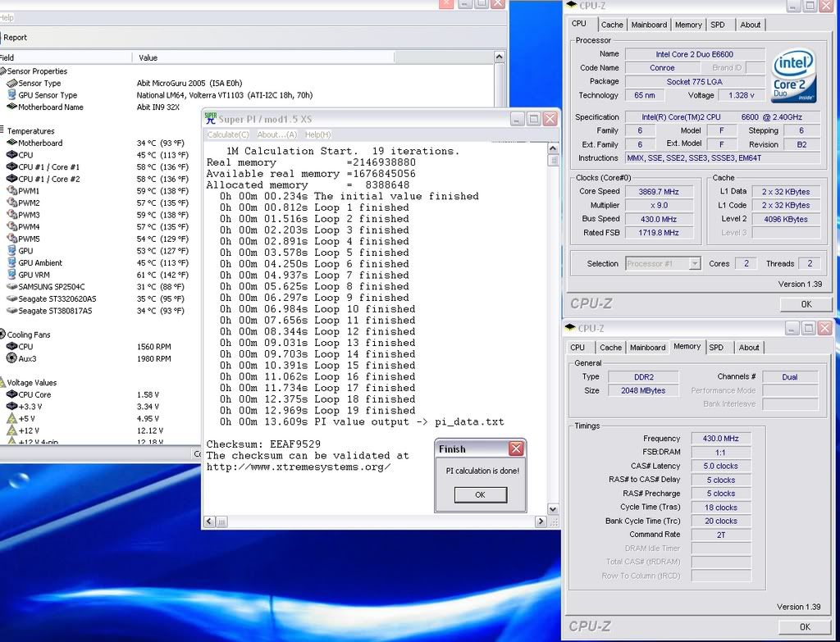The width and height of the screenshot is (840, 642).
Task: Open the About tab in upper CPU-Z
Action: tap(750, 25)
